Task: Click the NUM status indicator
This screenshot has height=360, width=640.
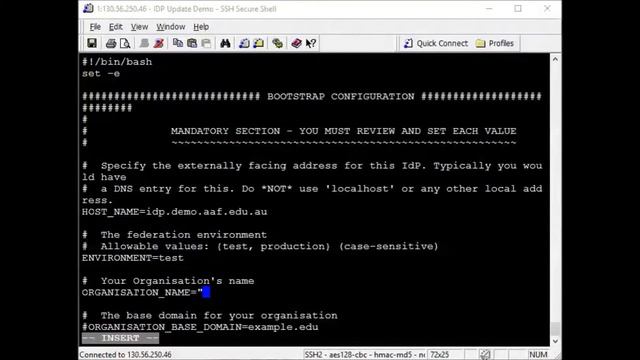Action: click(538, 355)
